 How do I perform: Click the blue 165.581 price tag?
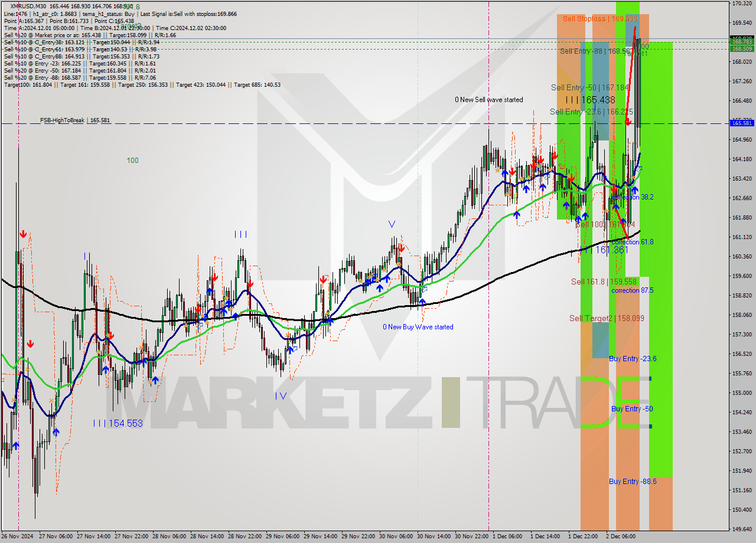(x=742, y=123)
